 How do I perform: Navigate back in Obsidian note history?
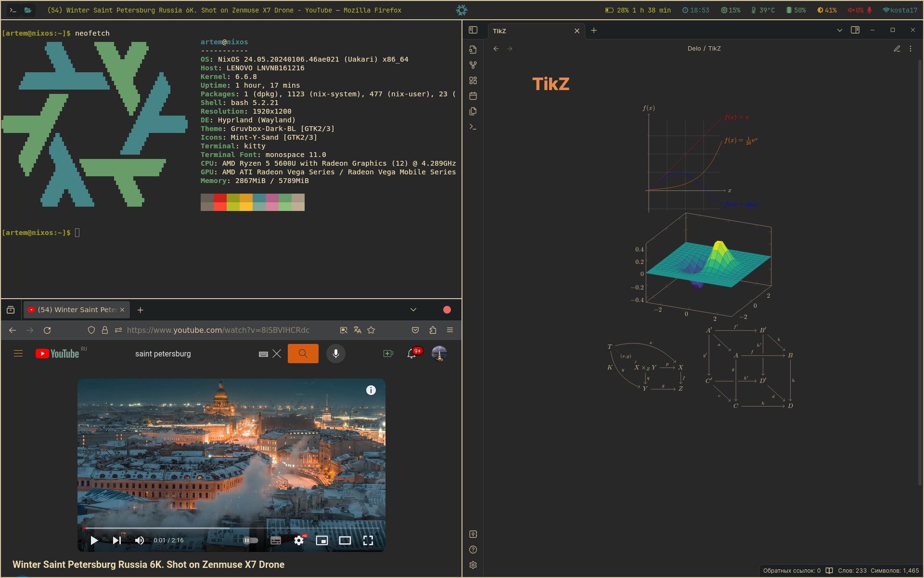(496, 49)
